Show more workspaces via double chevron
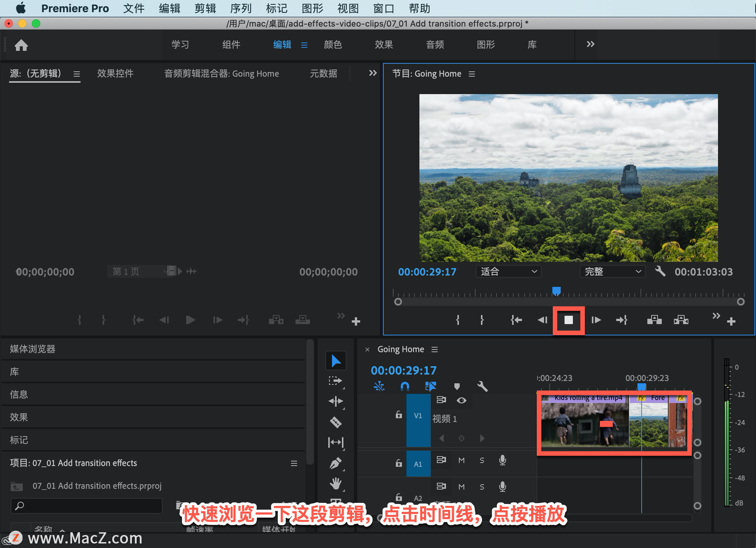This screenshot has width=756, height=548. [x=590, y=44]
